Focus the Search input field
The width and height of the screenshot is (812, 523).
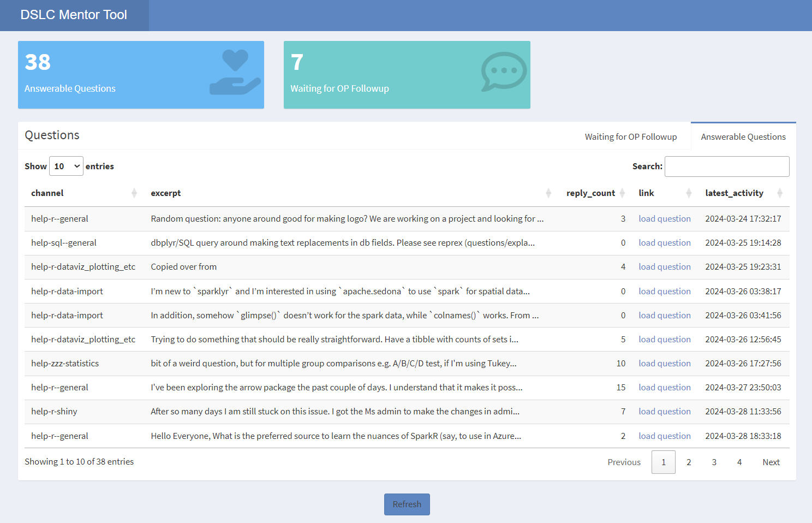726,167
